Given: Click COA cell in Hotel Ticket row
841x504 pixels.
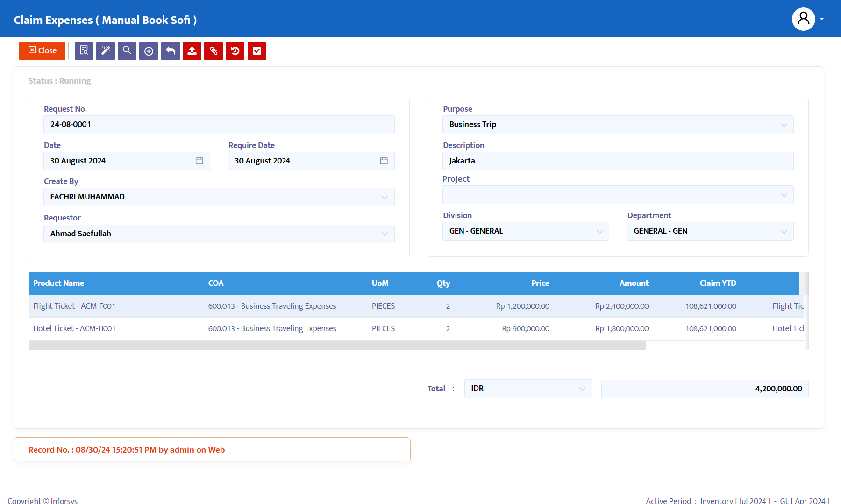Looking at the screenshot, I should click(272, 328).
